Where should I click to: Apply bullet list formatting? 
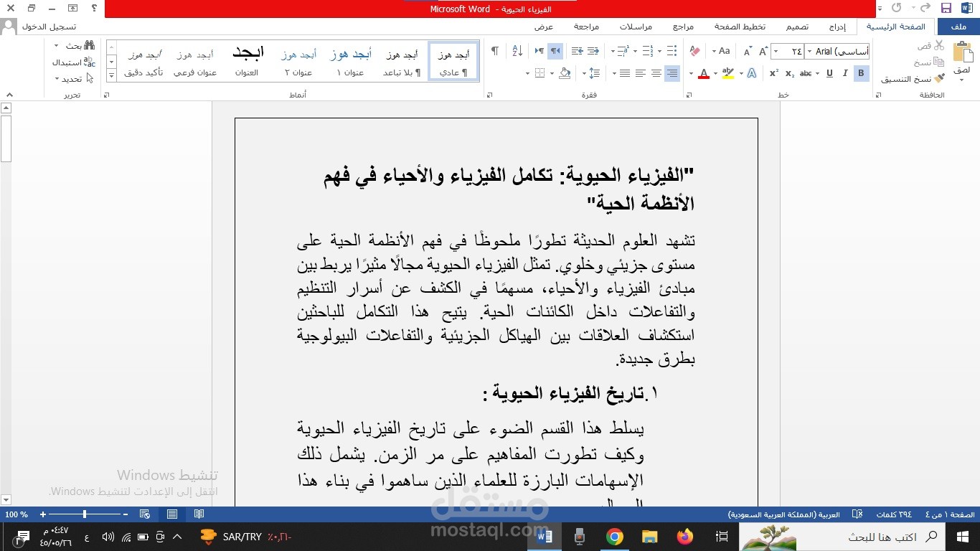[x=672, y=51]
